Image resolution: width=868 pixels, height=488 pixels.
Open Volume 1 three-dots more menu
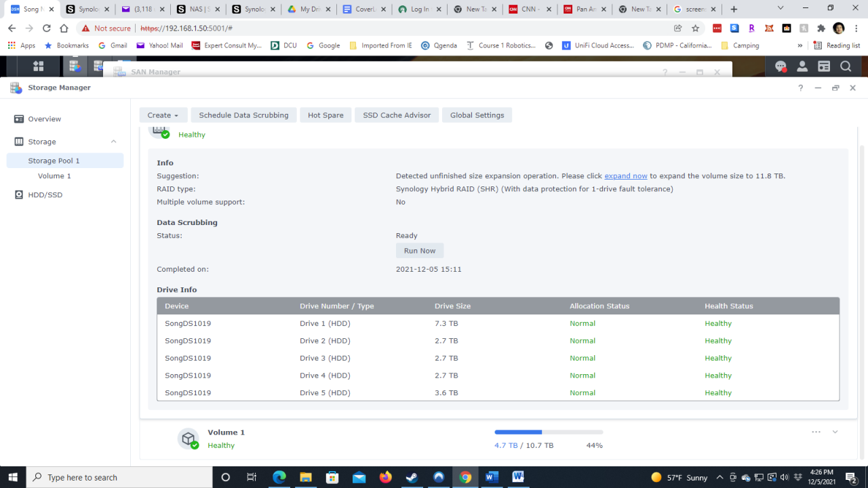pos(816,432)
